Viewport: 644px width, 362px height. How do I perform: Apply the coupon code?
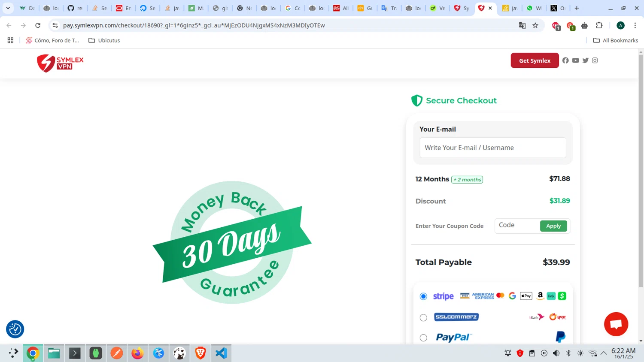click(553, 226)
